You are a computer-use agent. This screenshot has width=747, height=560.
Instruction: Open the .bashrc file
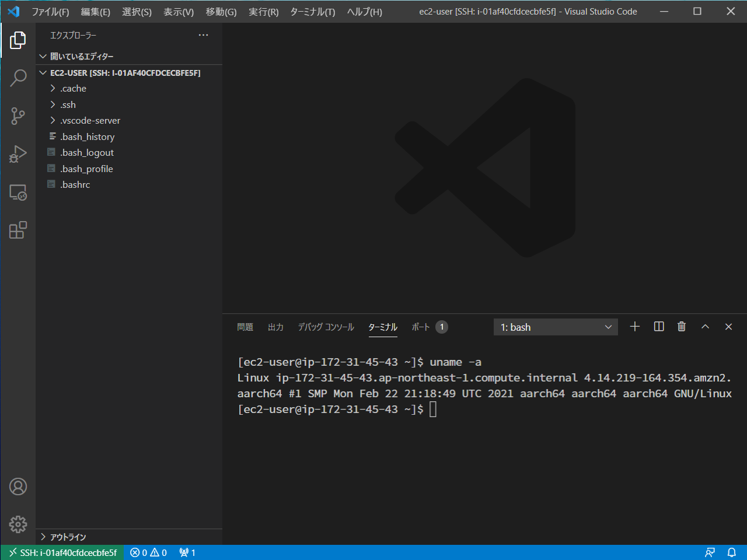point(75,185)
